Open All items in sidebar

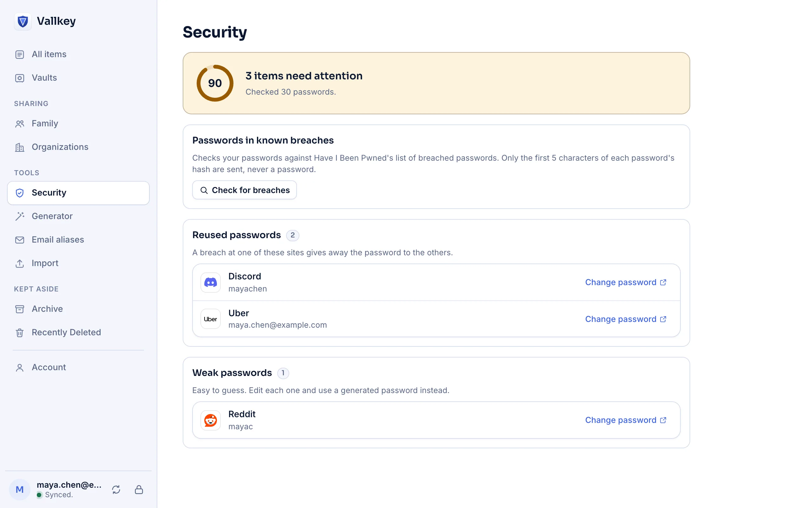pos(78,54)
